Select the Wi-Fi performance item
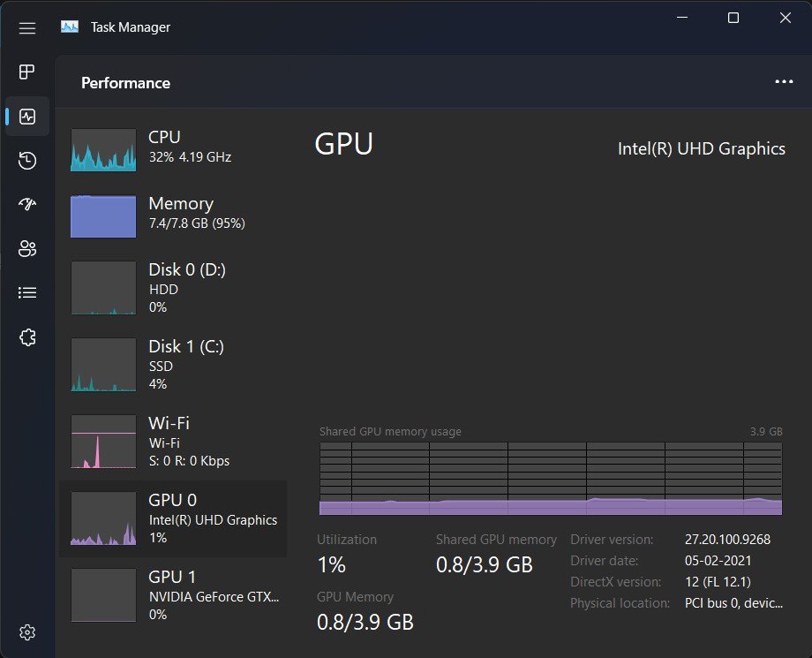The height and width of the screenshot is (658, 812). coord(173,442)
